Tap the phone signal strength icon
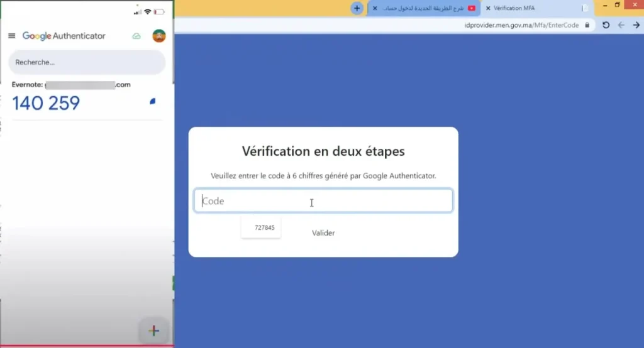644x348 pixels. (138, 12)
